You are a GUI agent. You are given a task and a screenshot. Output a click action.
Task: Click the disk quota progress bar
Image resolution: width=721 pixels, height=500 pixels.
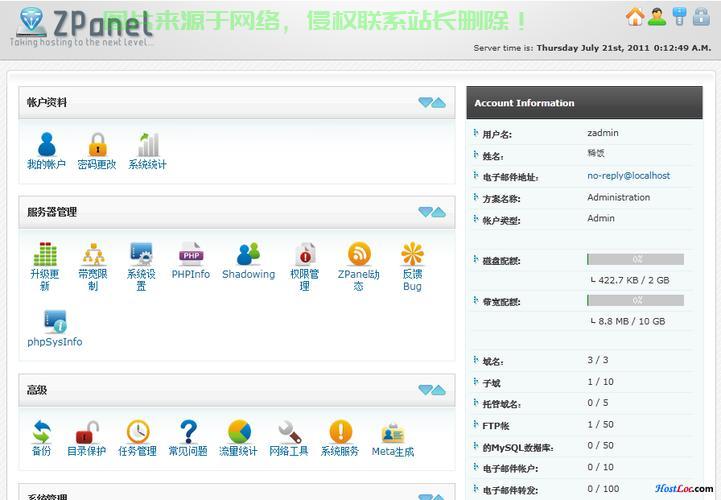pyautogui.click(x=635, y=259)
